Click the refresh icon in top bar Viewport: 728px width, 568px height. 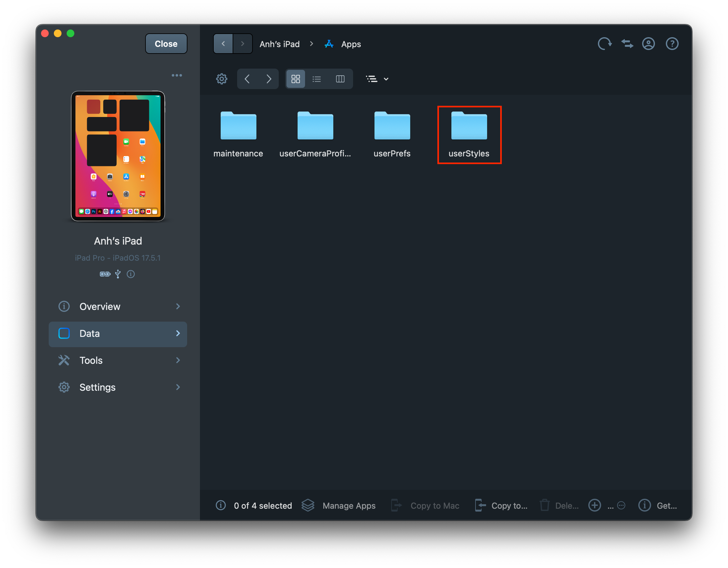point(604,44)
